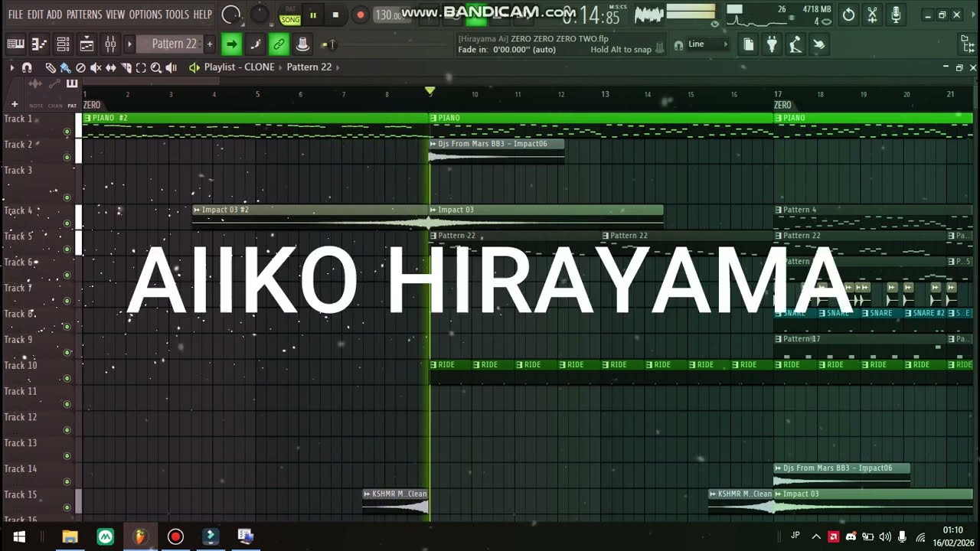Open the HELP menu

pos(202,15)
